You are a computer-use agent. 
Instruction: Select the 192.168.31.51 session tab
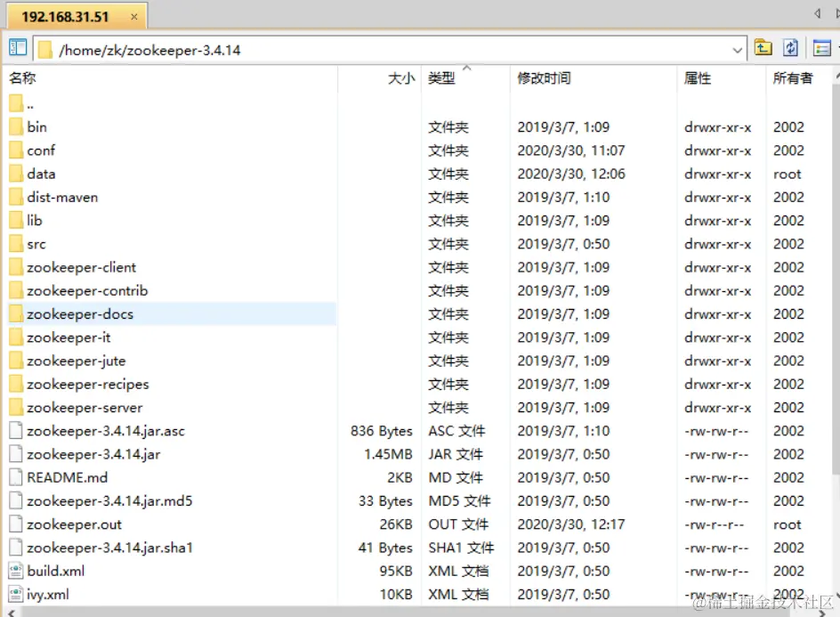pos(77,16)
